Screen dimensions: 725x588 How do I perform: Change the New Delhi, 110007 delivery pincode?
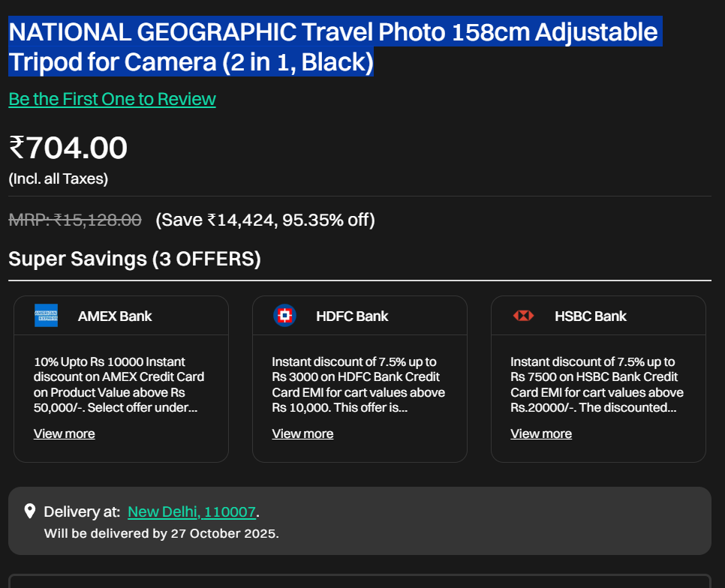click(x=191, y=511)
